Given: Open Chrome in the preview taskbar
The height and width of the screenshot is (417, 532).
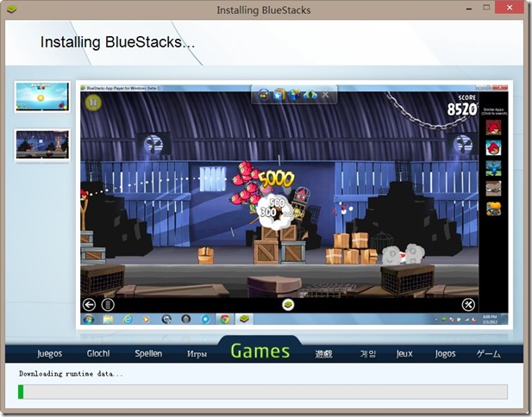Looking at the screenshot, I should tap(224, 319).
